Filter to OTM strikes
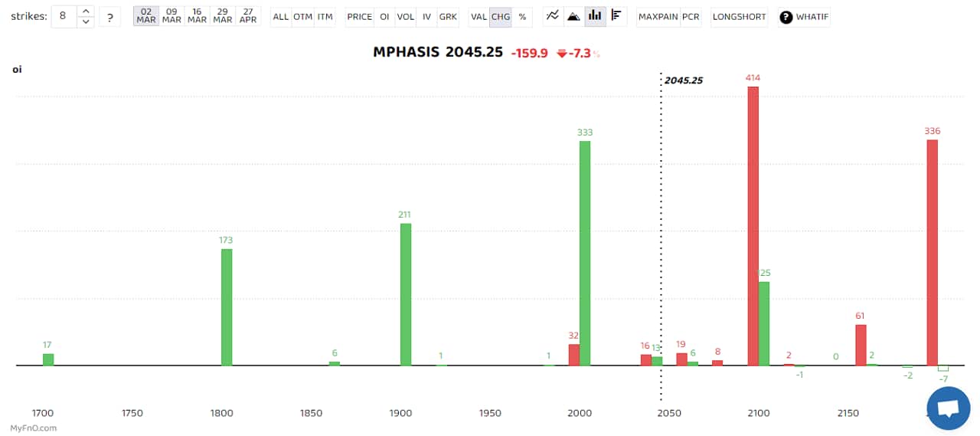 pos(303,16)
